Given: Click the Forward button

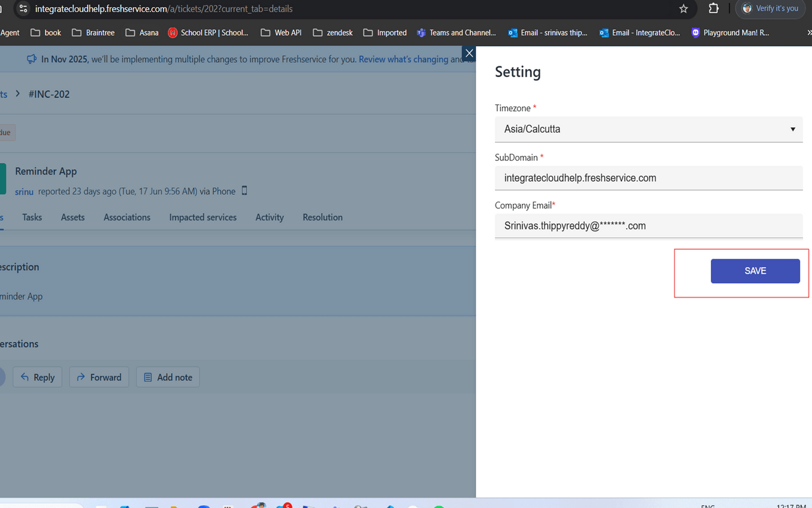Looking at the screenshot, I should 99,377.
